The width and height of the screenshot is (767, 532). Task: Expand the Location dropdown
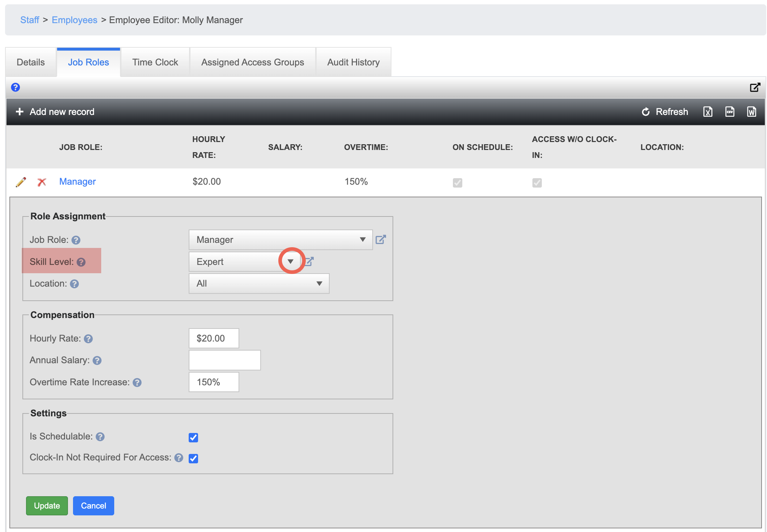tap(319, 284)
